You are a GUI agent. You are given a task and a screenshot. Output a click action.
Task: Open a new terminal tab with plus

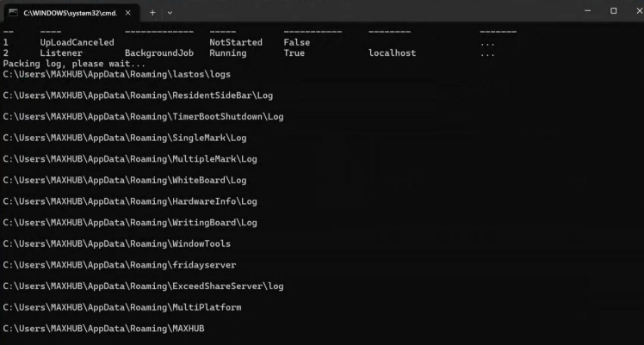(x=152, y=12)
